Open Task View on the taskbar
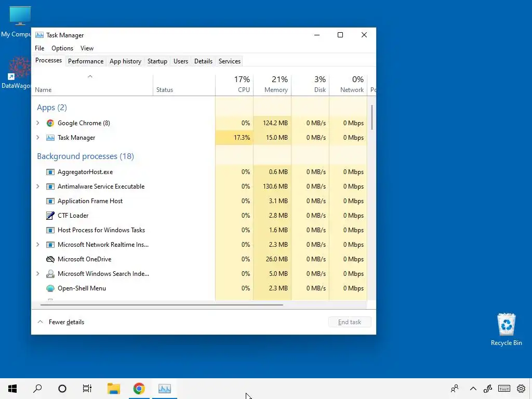 pyautogui.click(x=87, y=389)
